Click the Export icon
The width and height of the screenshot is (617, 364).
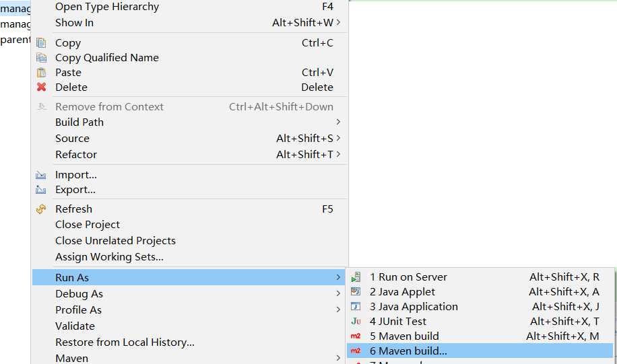pos(41,190)
